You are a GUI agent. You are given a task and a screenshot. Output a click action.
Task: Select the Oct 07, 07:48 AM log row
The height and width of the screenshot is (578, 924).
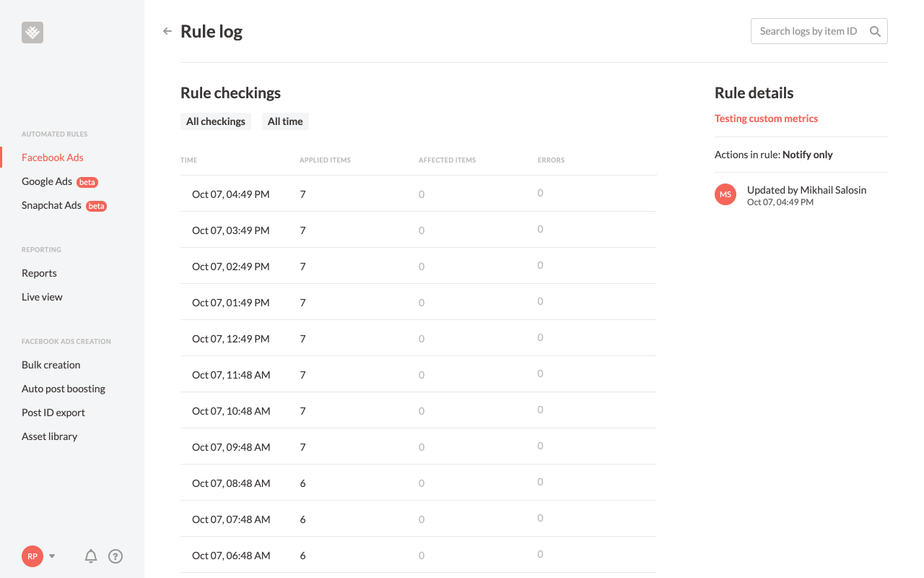(x=419, y=519)
